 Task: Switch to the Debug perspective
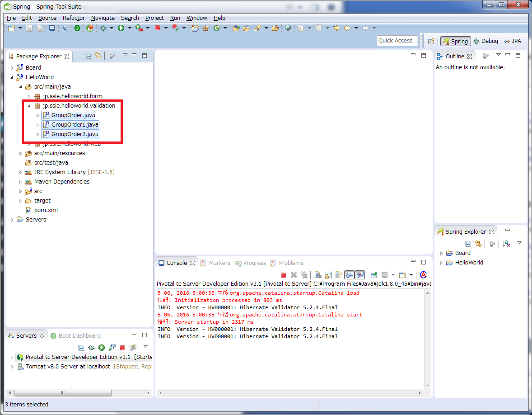click(x=485, y=41)
